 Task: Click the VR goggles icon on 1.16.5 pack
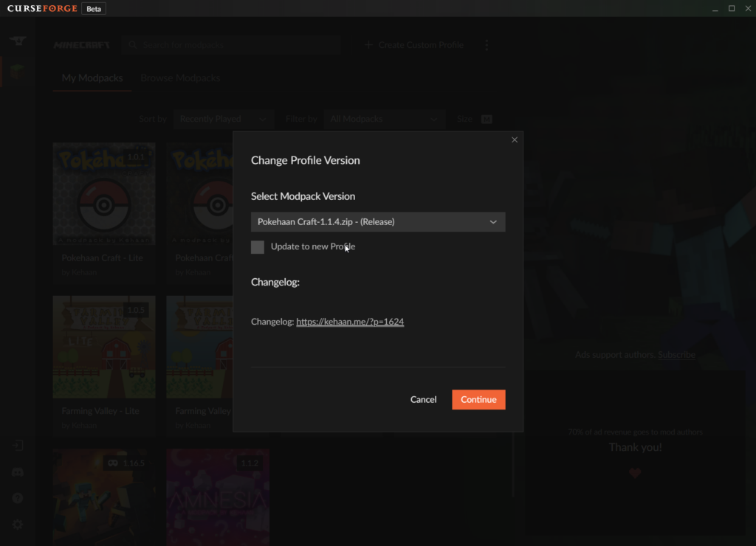[113, 463]
